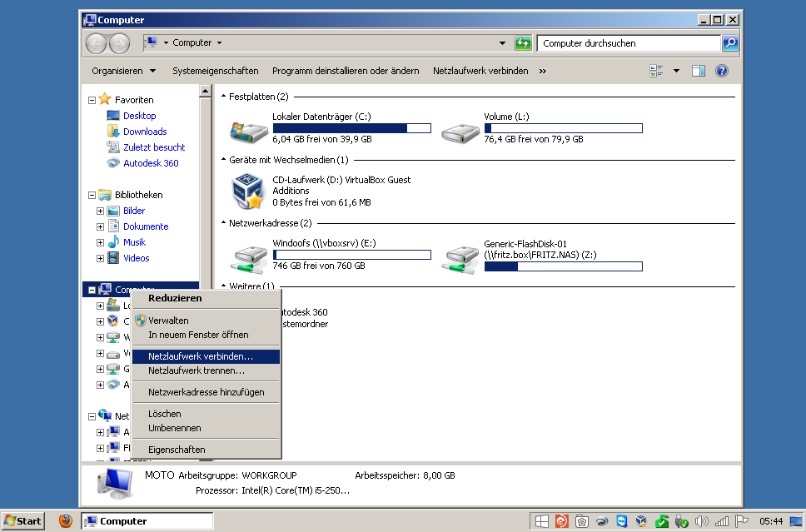Select the VirtualBox Guest Additions CD icon
The height and width of the screenshot is (532, 806).
coord(247,191)
